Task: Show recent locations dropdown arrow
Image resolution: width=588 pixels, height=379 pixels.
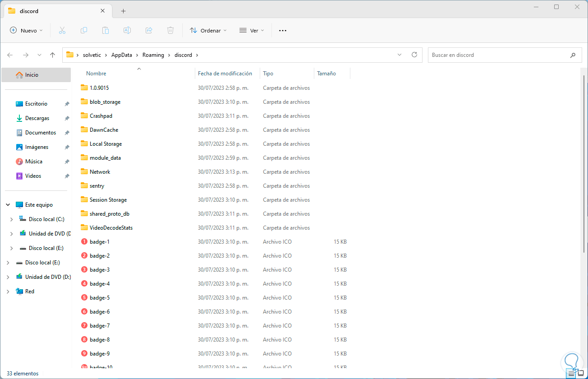Action: (x=39, y=55)
